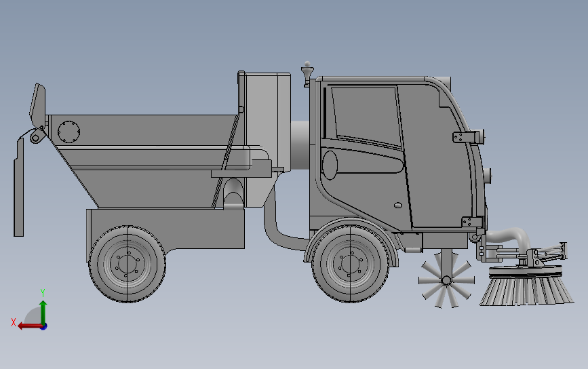
Task: Click the blue Z axis dot on the triad
Action: [44, 327]
